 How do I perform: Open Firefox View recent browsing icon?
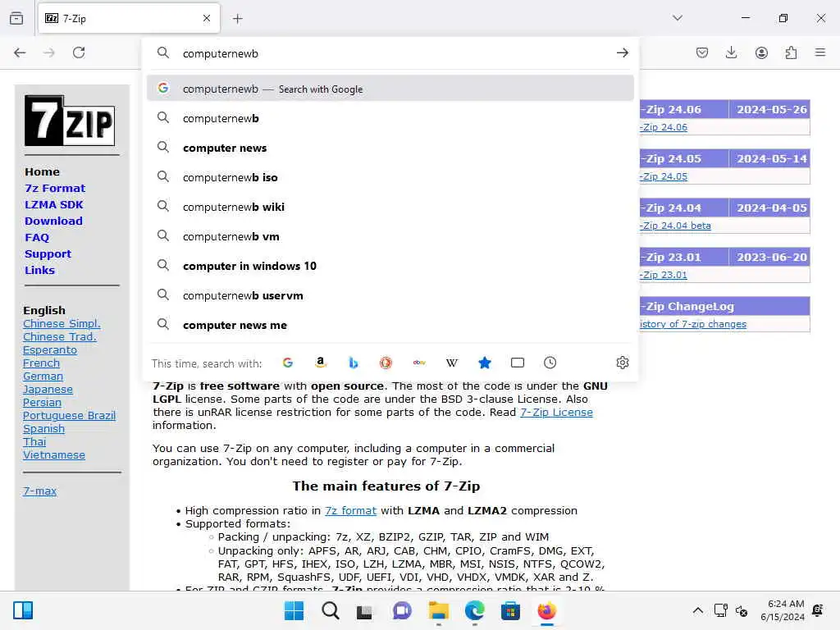pos(16,18)
